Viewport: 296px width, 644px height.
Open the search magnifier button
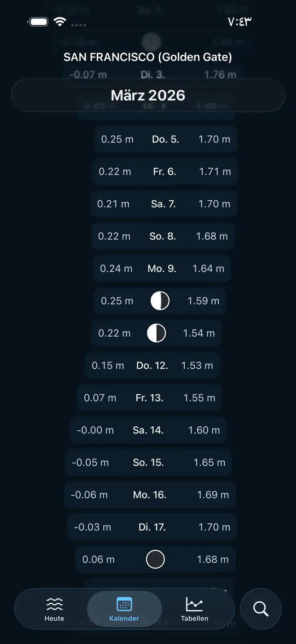click(x=261, y=609)
